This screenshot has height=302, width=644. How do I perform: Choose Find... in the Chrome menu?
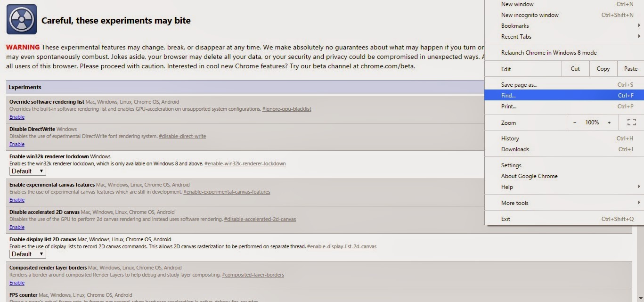(564, 96)
